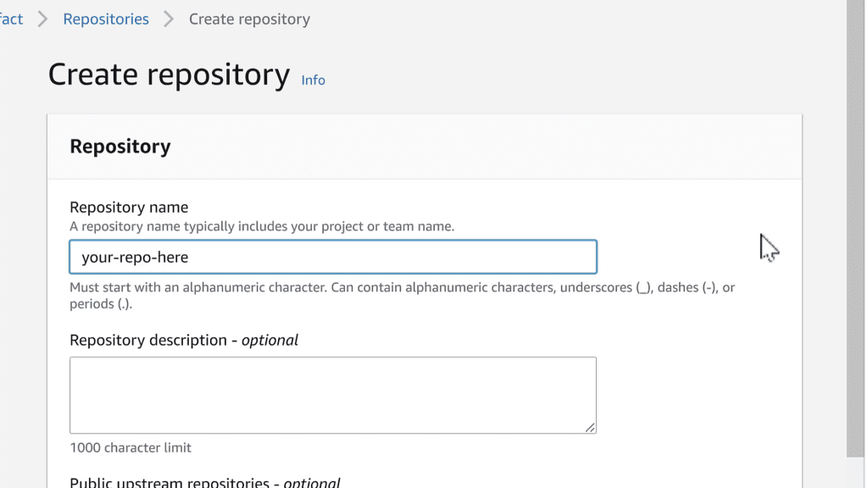Click the Create repository page heading
Viewport: 868px width, 488px height.
[169, 75]
